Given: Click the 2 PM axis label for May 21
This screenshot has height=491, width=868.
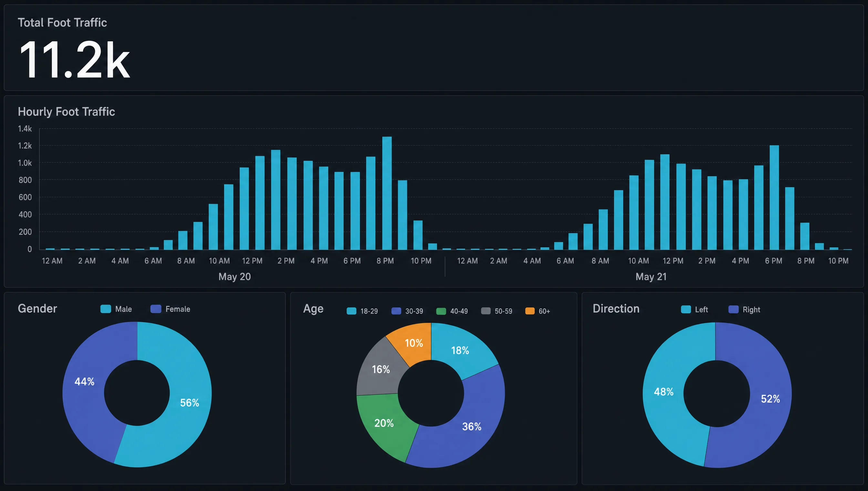Looking at the screenshot, I should [x=707, y=261].
